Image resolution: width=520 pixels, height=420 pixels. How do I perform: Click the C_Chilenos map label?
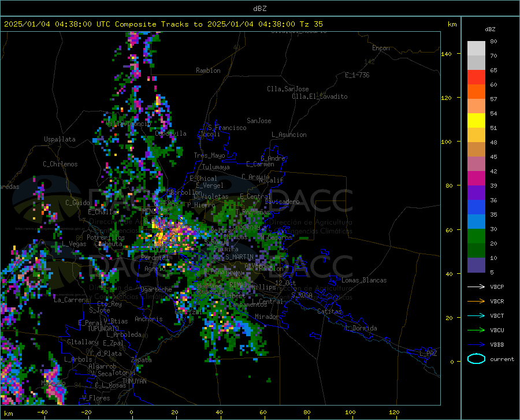[x=60, y=164]
